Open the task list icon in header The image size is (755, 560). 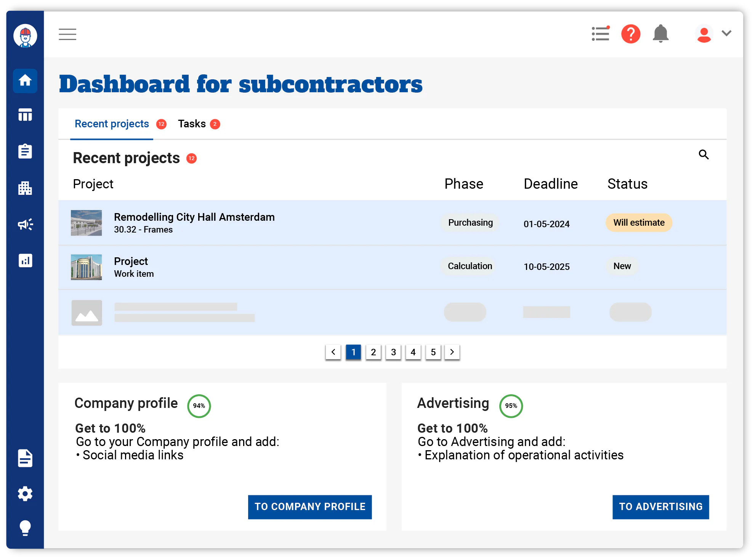601,34
